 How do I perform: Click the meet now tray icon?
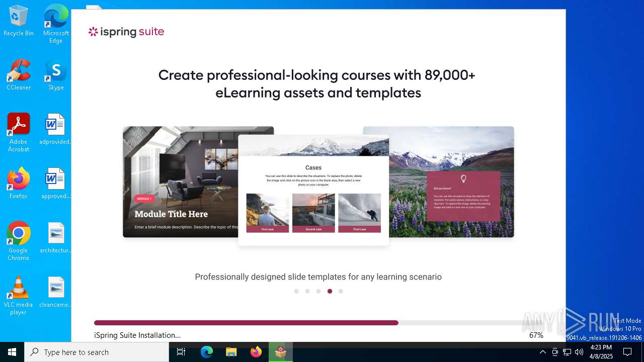(x=555, y=352)
